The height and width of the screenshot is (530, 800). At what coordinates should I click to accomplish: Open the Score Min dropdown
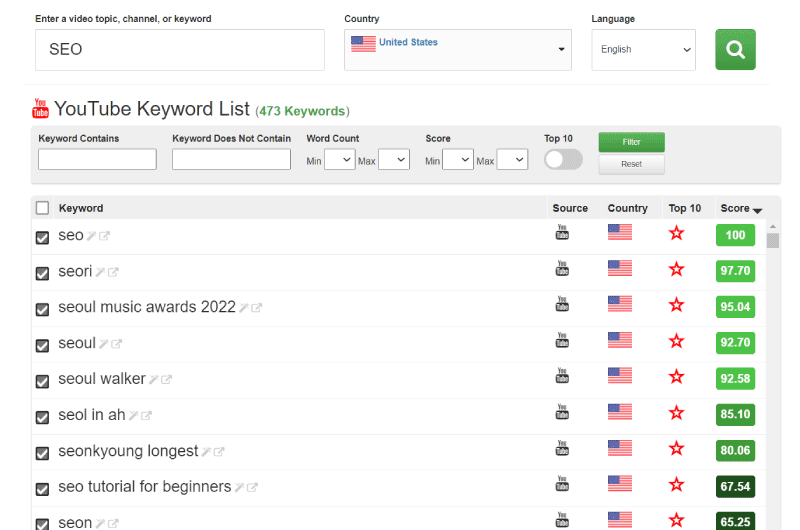[458, 160]
